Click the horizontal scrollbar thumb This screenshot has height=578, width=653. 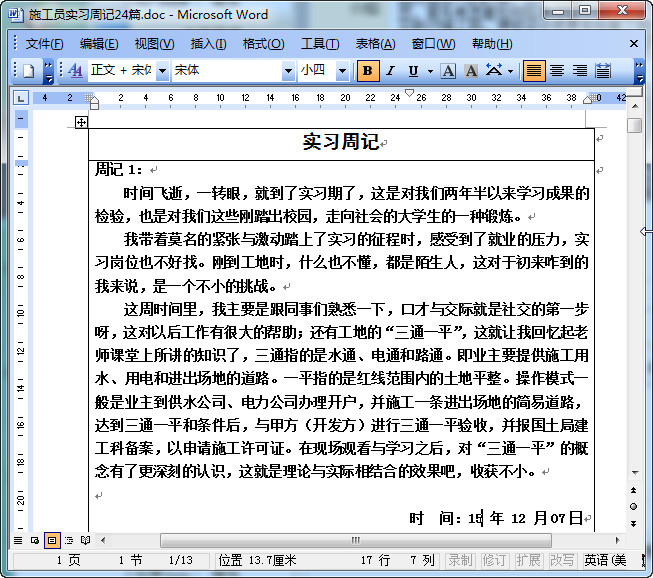pos(356,541)
